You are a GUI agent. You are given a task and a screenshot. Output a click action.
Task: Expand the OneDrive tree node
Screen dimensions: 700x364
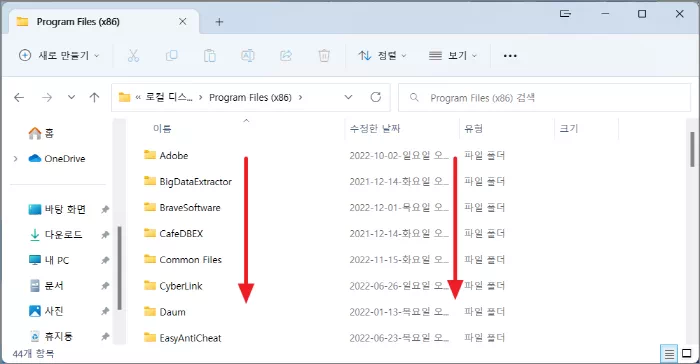click(x=16, y=159)
